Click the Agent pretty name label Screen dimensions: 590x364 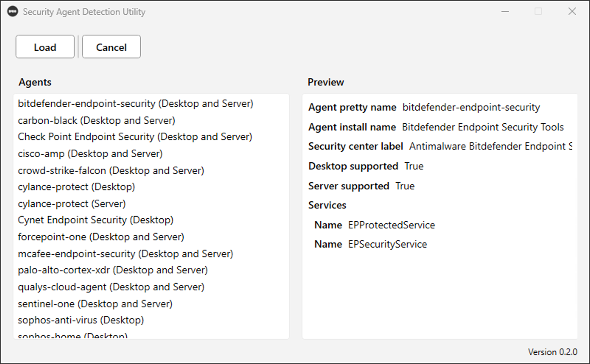(x=352, y=107)
